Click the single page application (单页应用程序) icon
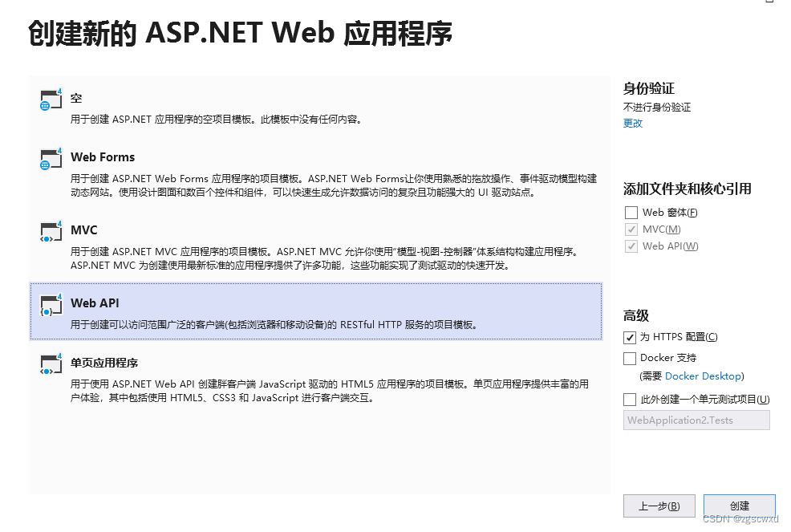The height and width of the screenshot is (532, 791). 51,363
